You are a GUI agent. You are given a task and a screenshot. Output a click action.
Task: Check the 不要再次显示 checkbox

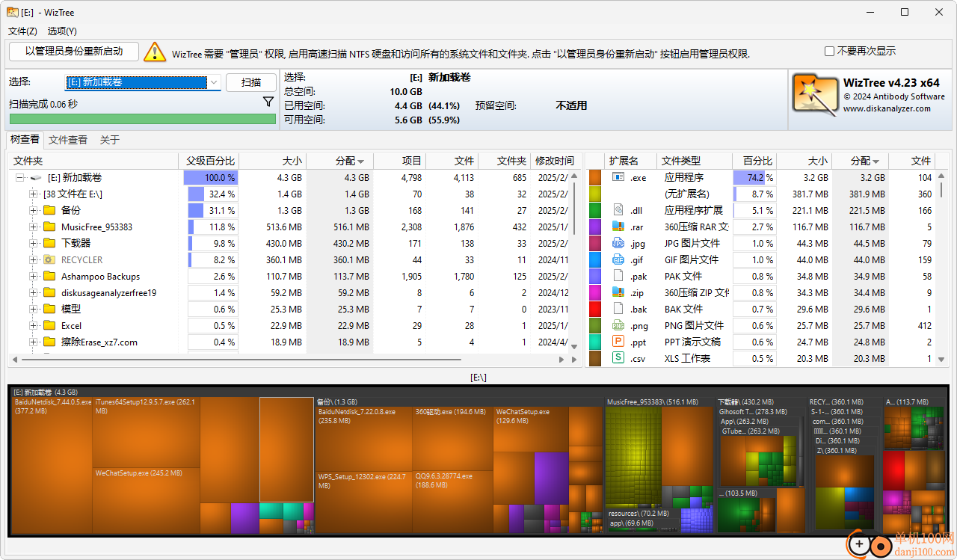pyautogui.click(x=829, y=52)
